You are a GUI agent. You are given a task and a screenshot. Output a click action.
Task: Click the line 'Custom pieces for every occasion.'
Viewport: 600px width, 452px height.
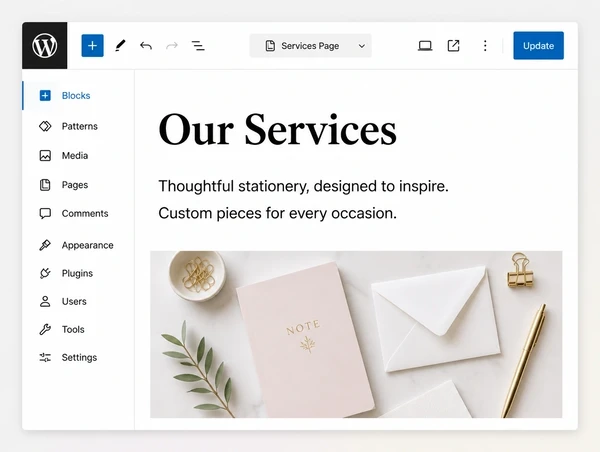277,213
